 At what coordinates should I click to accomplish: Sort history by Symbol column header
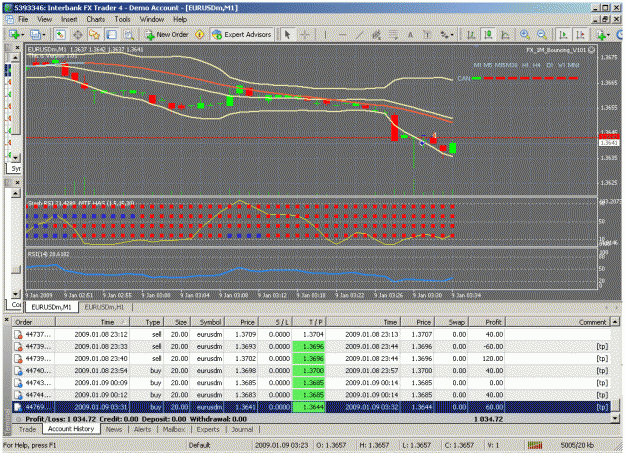[x=208, y=322]
